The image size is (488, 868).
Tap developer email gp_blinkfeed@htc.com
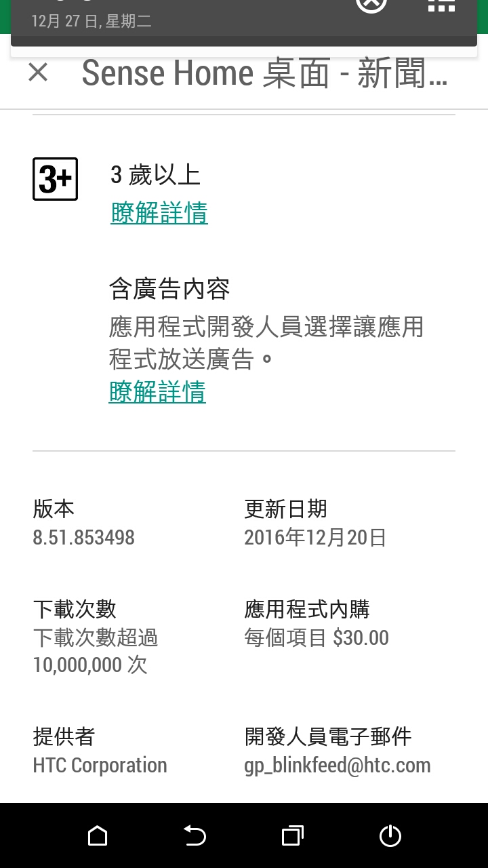coord(338,766)
